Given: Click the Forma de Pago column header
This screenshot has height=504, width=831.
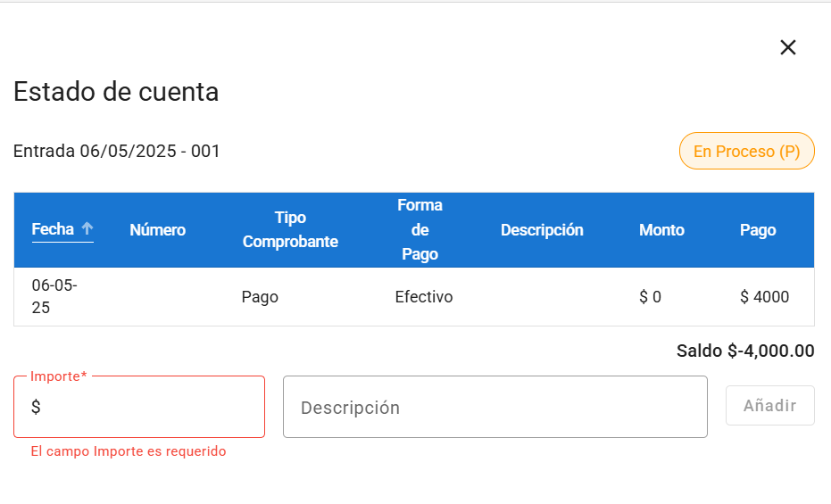Looking at the screenshot, I should coord(420,230).
